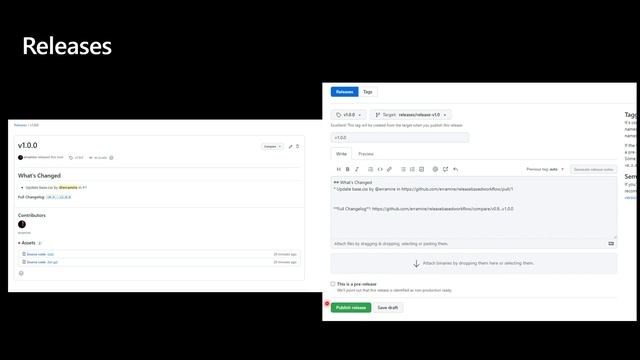Open the highlighted @erramire mention link
The height and width of the screenshot is (360, 640).
68,187
